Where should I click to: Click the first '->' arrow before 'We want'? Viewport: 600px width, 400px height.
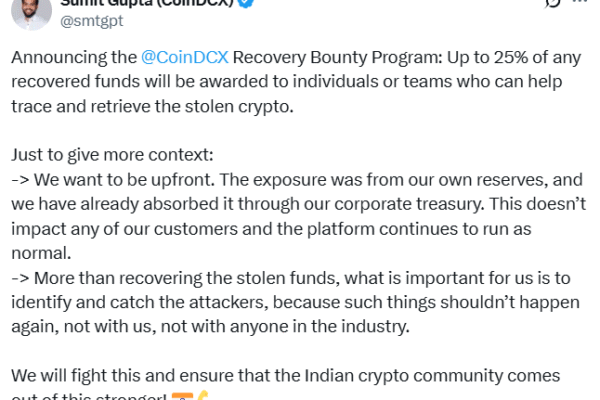pyautogui.click(x=20, y=180)
